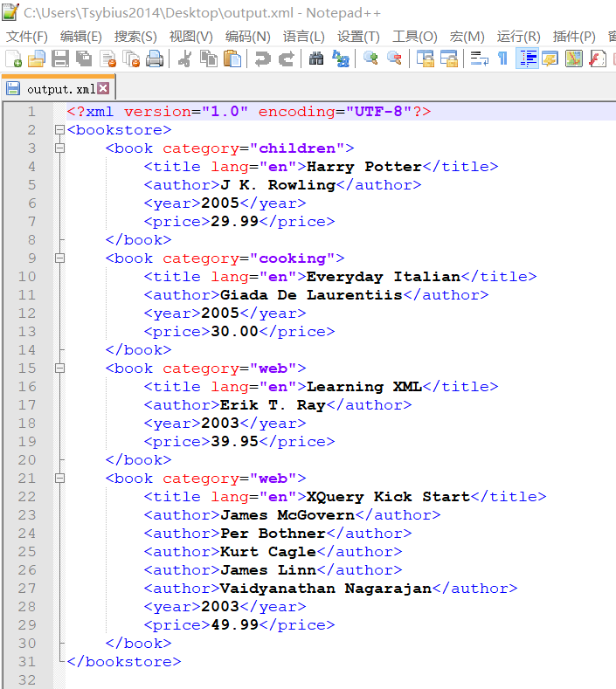Click the title 'Learning XML'
The height and width of the screenshot is (689, 616).
point(364,387)
